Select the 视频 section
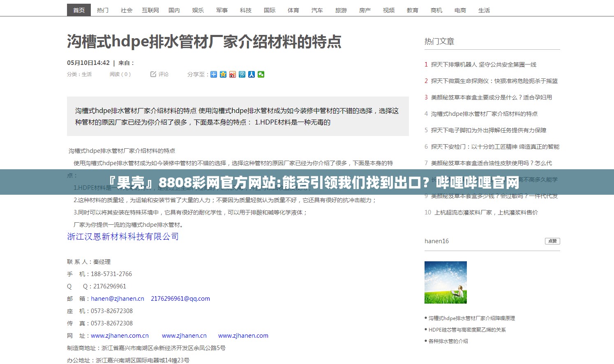Screen dimensions: 614x364 point(389,10)
